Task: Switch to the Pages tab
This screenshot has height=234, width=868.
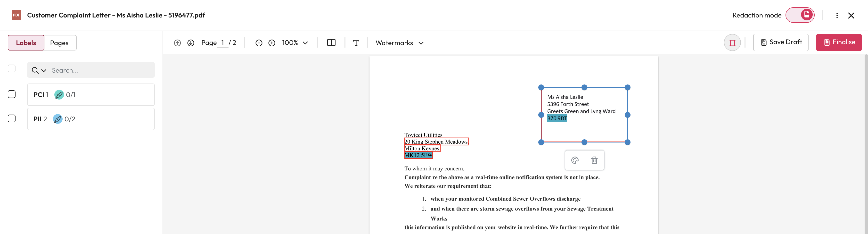Action: [59, 43]
